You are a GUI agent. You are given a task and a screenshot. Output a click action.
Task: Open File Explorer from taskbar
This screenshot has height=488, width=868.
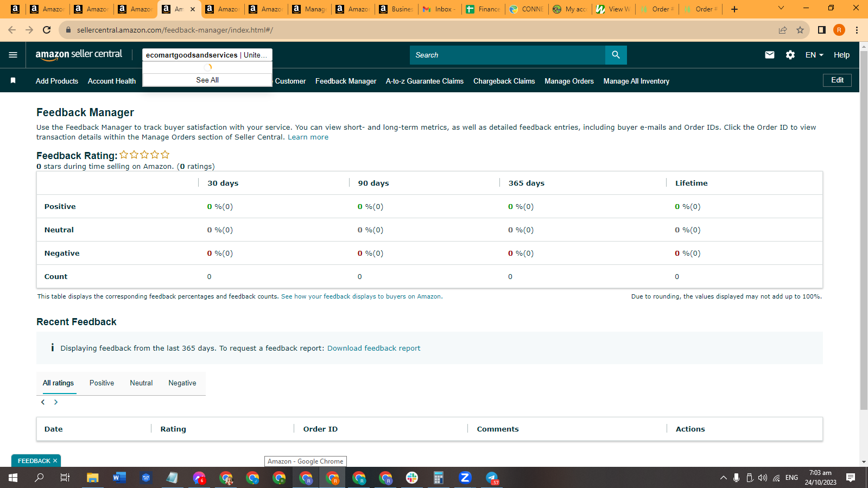click(92, 478)
